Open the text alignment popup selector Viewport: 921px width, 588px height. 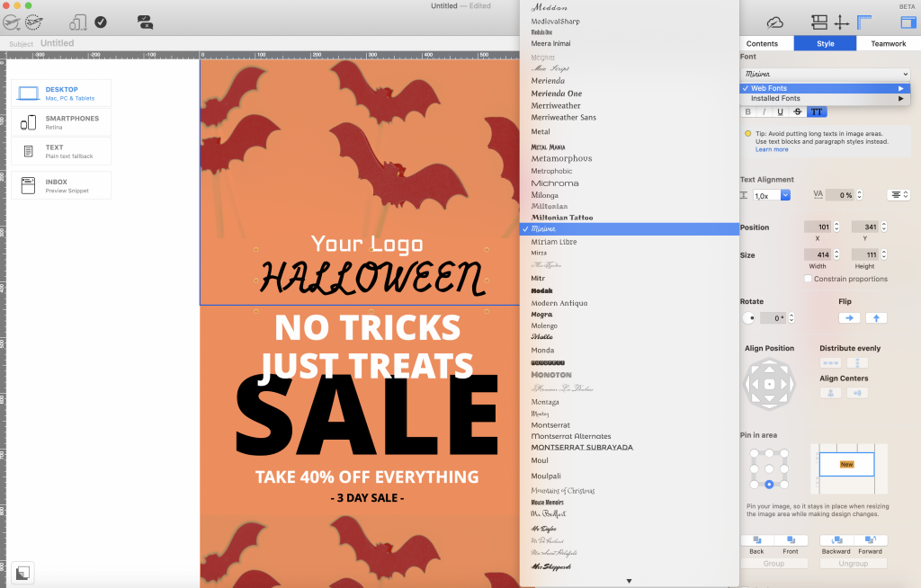(x=898, y=195)
